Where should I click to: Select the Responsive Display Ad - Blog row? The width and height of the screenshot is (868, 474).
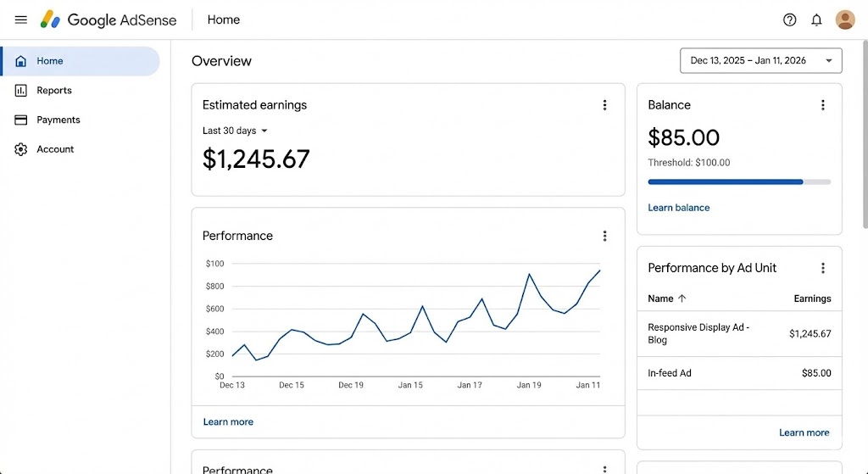pos(738,333)
